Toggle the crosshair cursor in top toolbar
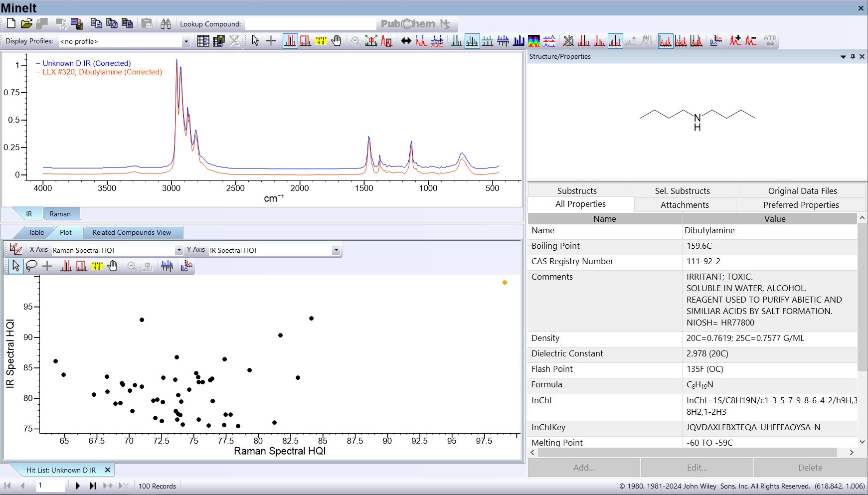The height and width of the screenshot is (495, 868). 271,41
